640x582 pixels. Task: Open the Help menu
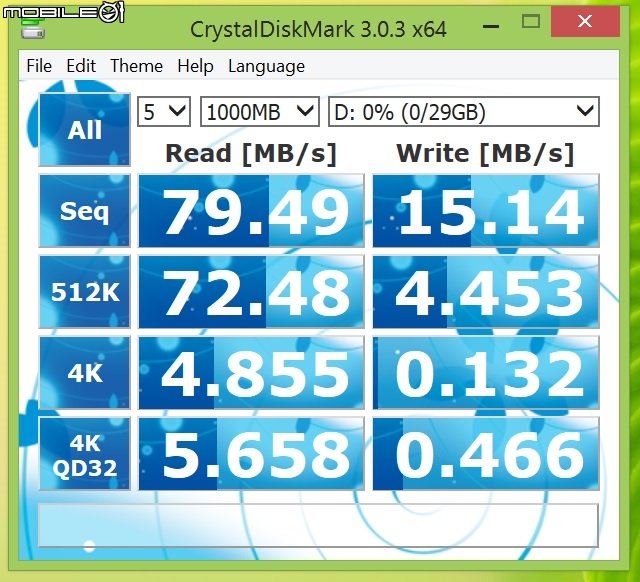pos(196,66)
